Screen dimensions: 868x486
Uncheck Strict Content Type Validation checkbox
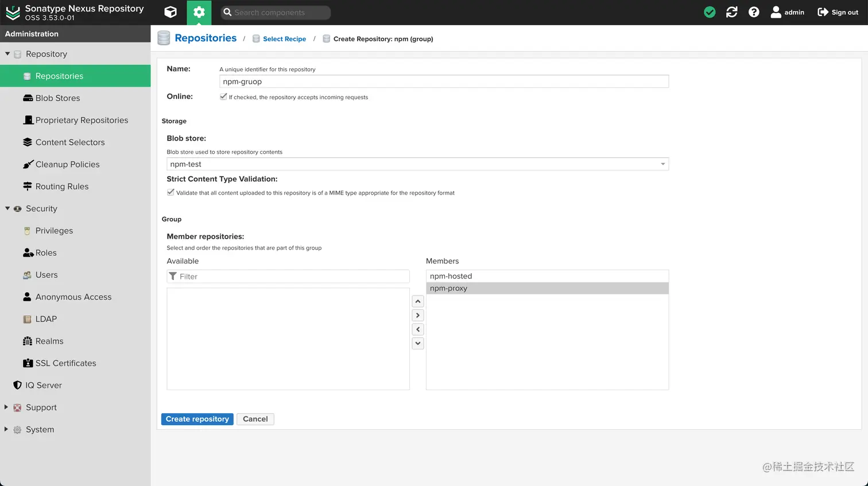pos(170,193)
